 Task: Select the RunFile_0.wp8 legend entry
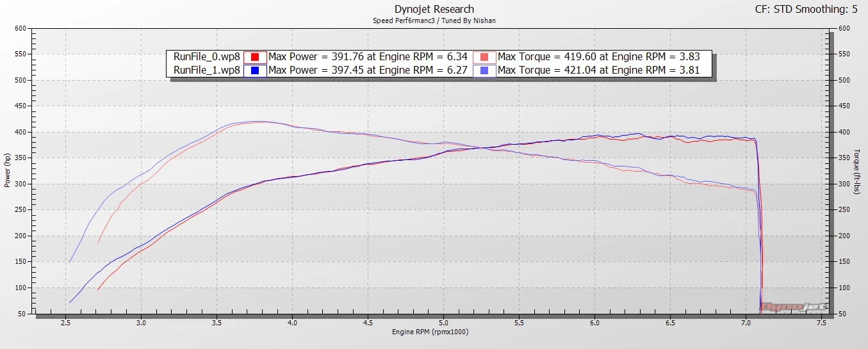tap(206, 57)
